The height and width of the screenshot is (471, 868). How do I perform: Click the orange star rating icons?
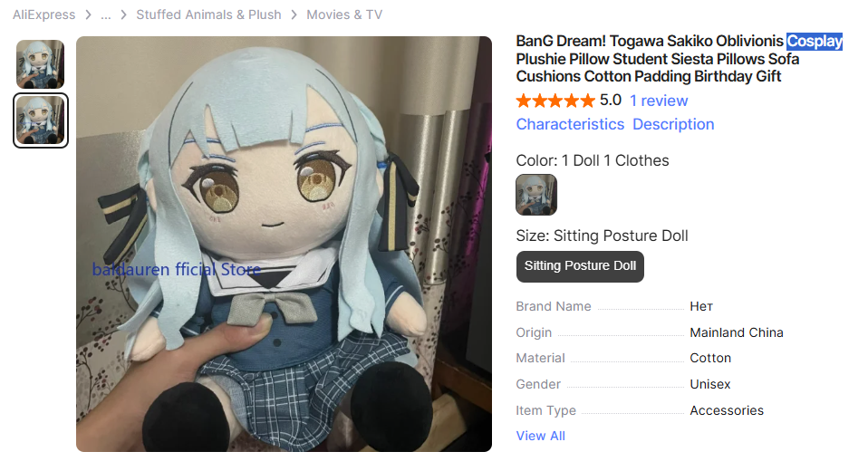click(x=555, y=101)
